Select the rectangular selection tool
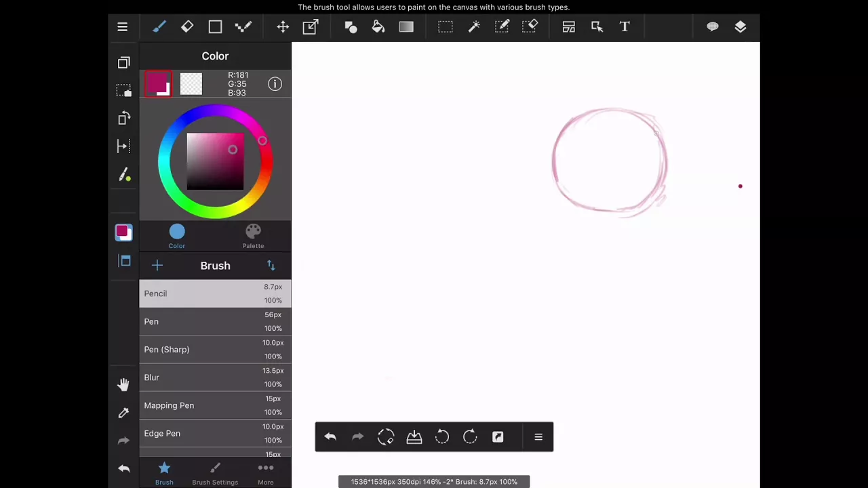 446,27
